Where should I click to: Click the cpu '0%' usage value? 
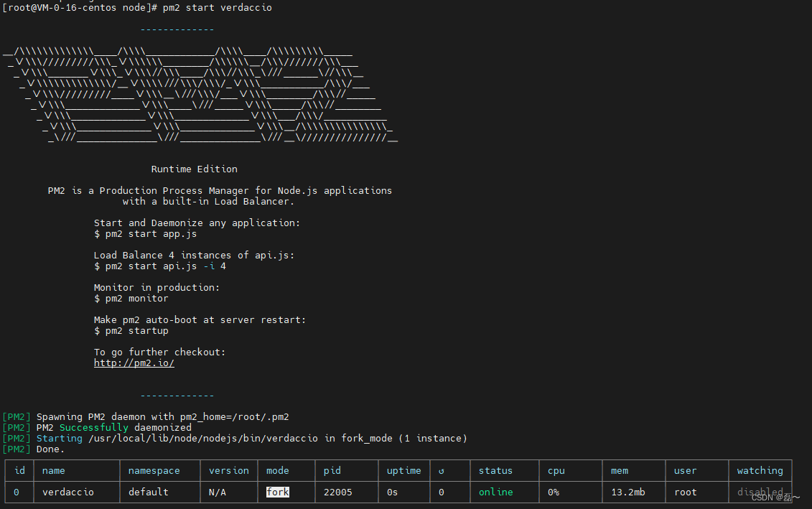(553, 492)
